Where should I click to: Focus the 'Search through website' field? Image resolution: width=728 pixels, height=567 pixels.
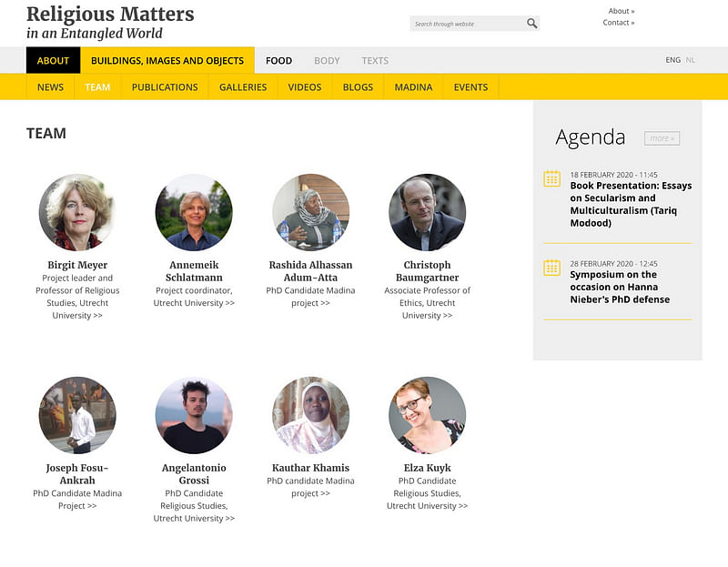[x=466, y=24]
